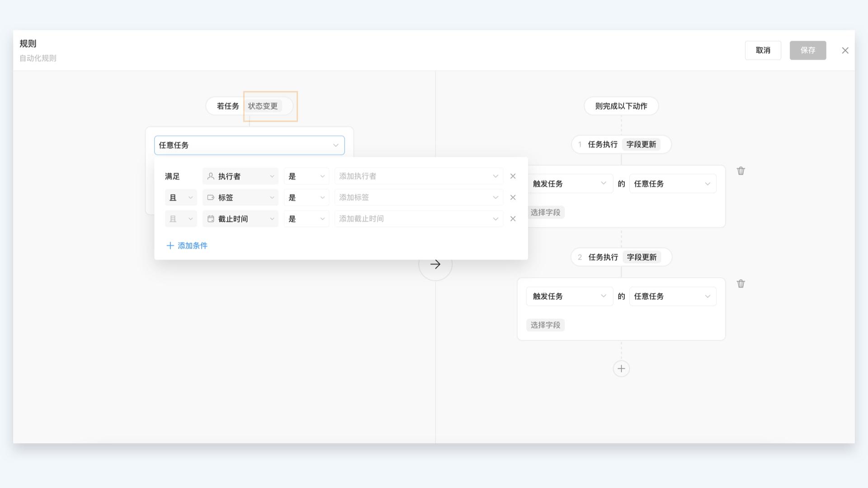Open the 任意任务 filter dropdown
The height and width of the screenshot is (488, 868).
pyautogui.click(x=249, y=145)
